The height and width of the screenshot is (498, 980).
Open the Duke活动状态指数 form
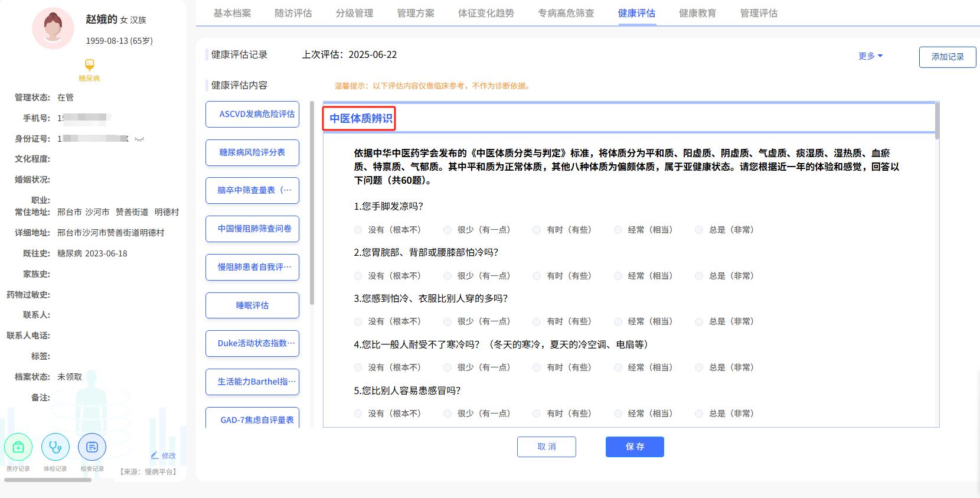coord(252,343)
